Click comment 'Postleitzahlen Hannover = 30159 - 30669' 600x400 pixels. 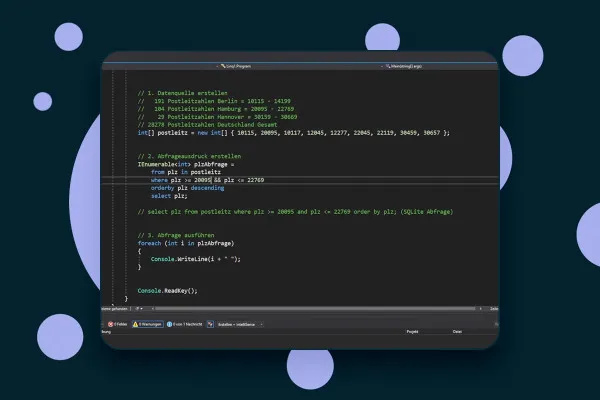[217, 117]
